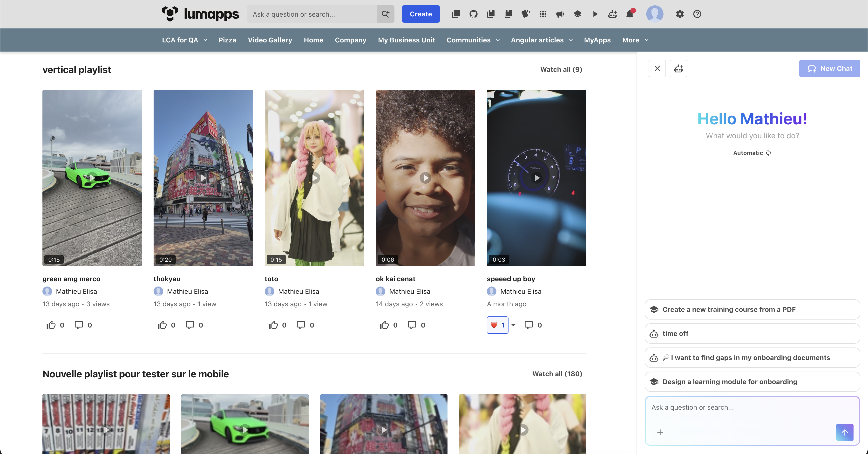Click Watch all (9) for vertical playlist
Screen dimensions: 868x454
(x=561, y=69)
